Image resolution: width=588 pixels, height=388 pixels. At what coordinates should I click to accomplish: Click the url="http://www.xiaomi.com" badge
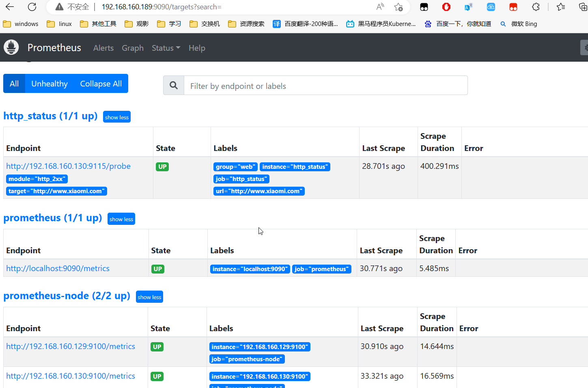pos(259,191)
